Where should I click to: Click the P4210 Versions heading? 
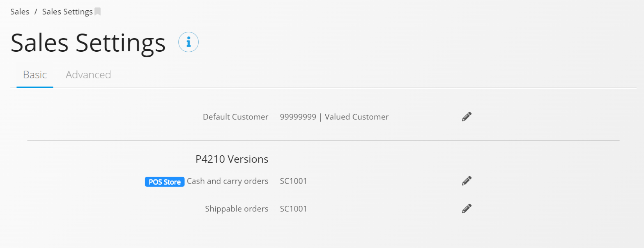click(x=232, y=159)
